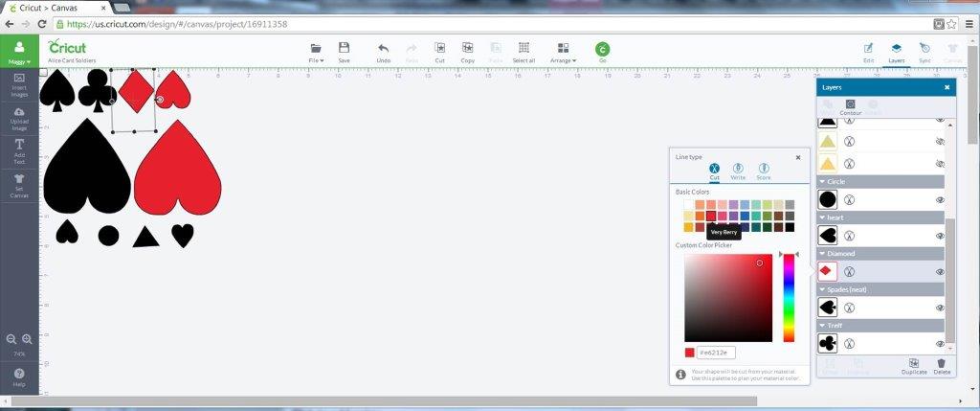Save the project with Save icon
Screen dimensions: 980x411
344,52
